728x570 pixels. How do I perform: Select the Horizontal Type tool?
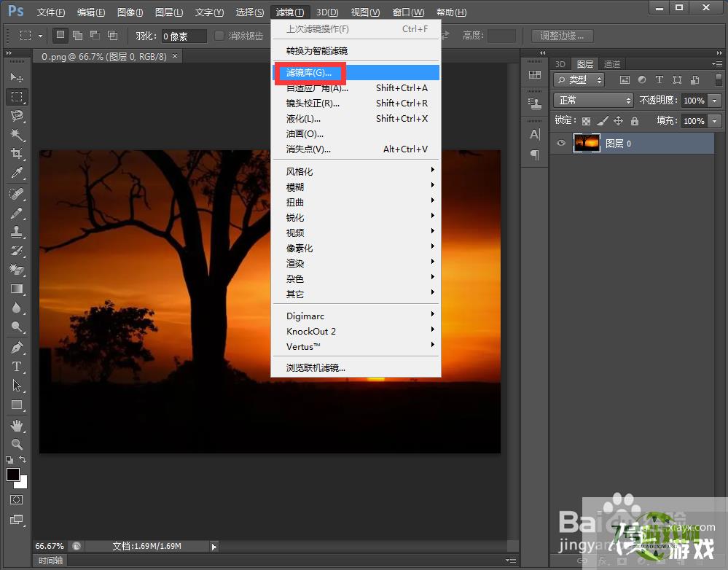(x=17, y=367)
